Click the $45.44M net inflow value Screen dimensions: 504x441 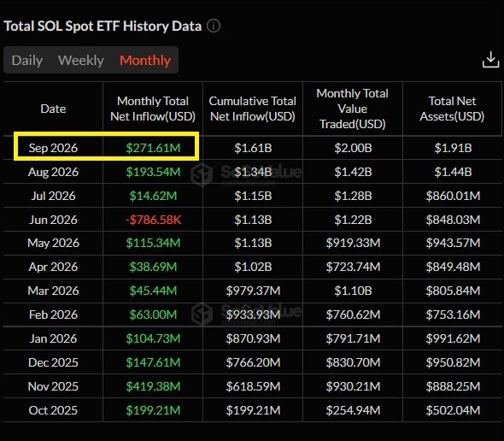click(153, 291)
